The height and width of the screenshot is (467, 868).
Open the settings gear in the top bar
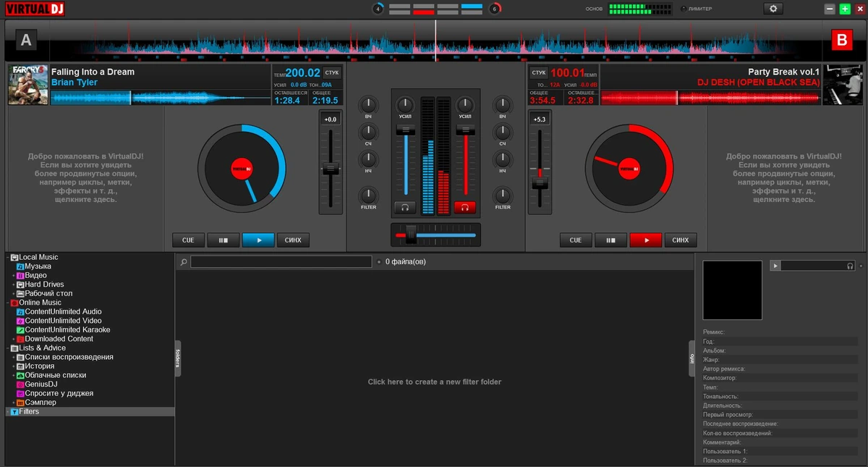point(773,9)
